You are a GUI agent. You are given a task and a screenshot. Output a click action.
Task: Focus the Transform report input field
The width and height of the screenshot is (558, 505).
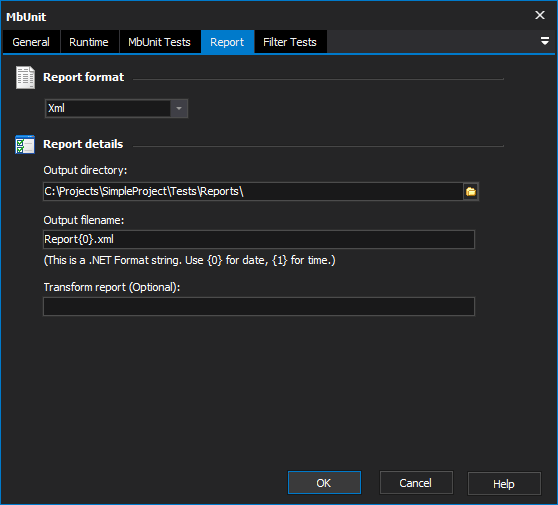259,306
